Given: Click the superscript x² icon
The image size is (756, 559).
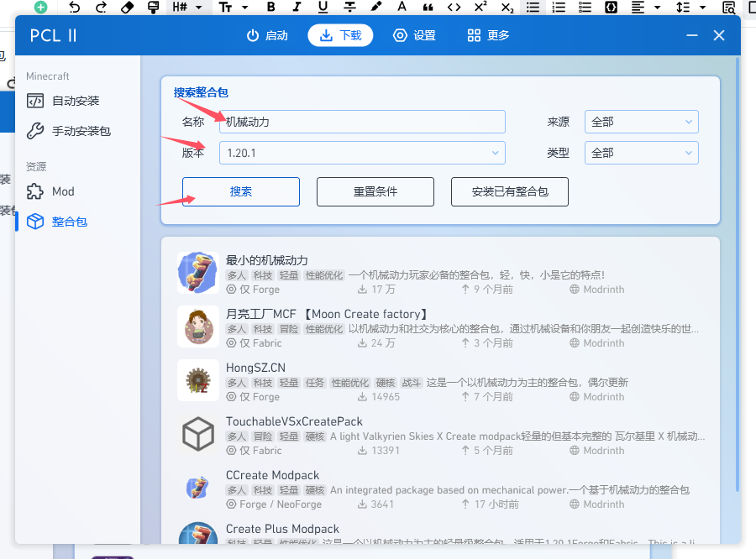Looking at the screenshot, I should coord(480,8).
